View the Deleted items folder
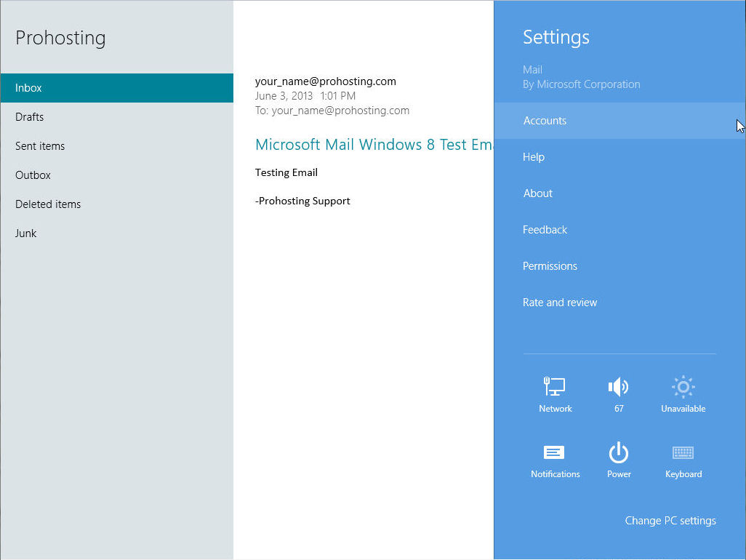The image size is (746, 560). point(116,204)
